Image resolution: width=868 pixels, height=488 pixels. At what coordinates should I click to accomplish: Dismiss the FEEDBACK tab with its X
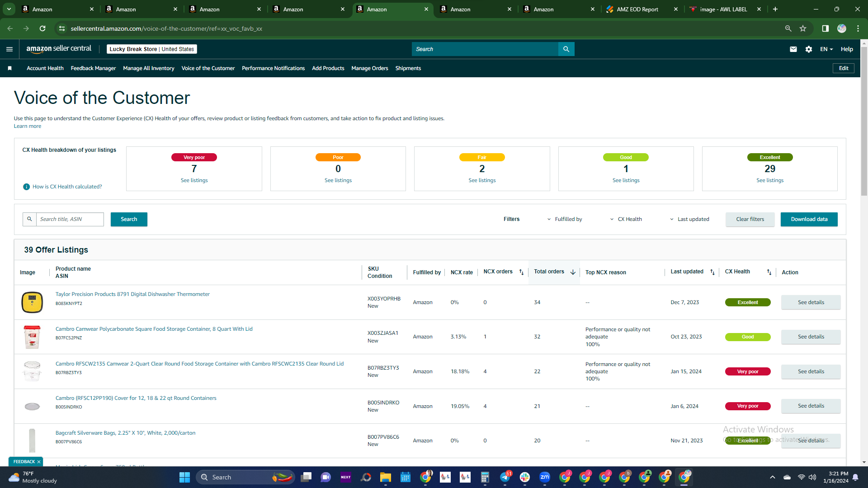point(39,461)
